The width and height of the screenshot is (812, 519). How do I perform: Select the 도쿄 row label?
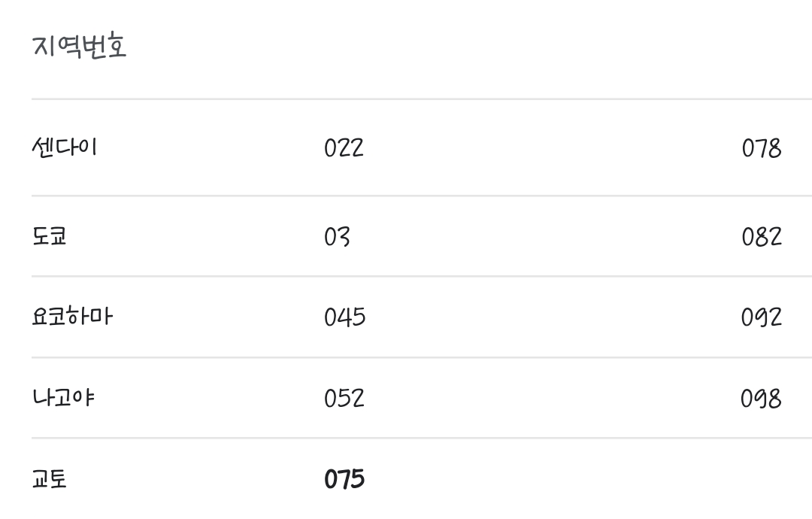click(x=49, y=237)
